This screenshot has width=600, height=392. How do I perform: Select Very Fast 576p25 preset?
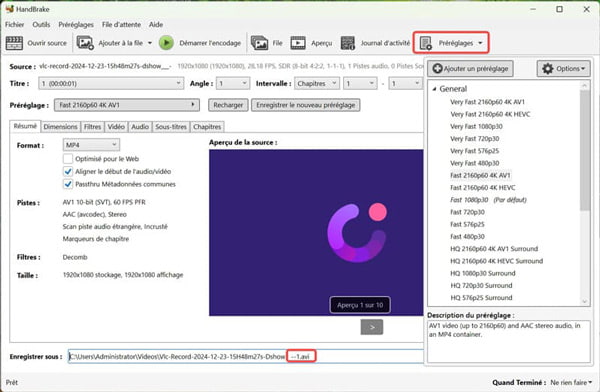[x=474, y=151]
